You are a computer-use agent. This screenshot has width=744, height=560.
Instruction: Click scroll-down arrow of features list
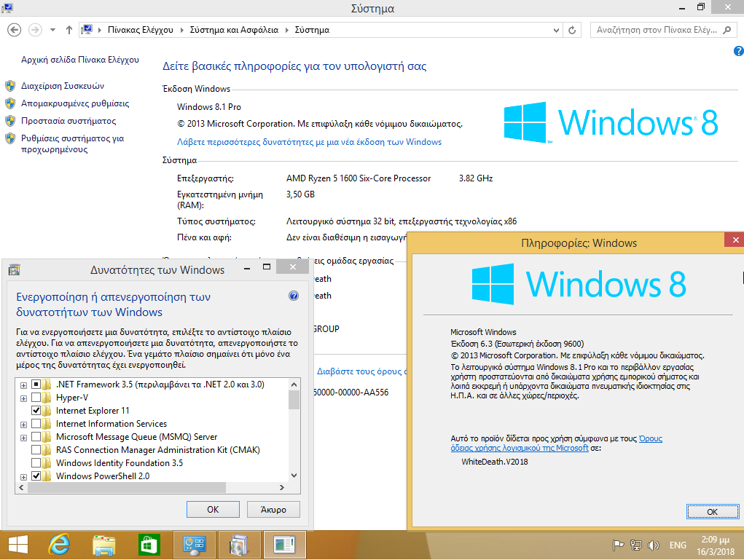point(294,476)
